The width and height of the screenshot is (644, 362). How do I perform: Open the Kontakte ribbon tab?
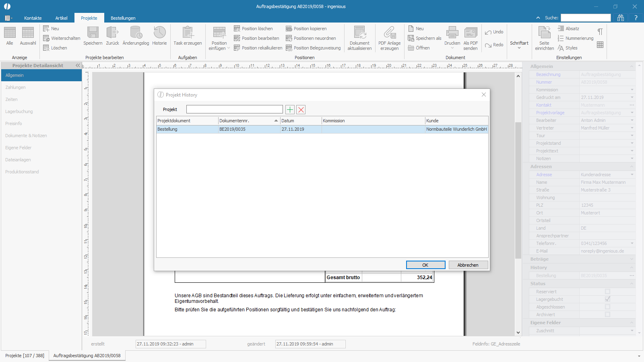coord(33,18)
